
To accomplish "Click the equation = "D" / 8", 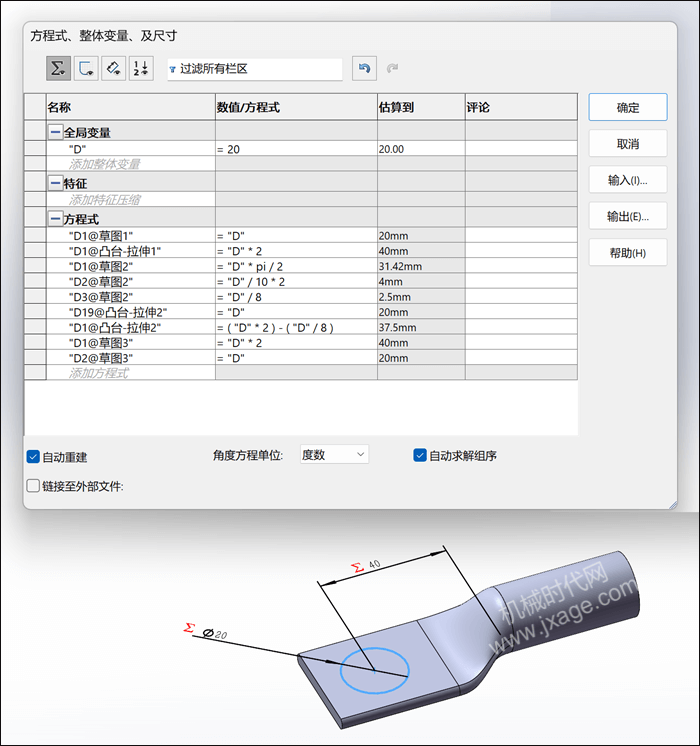I will click(x=296, y=297).
